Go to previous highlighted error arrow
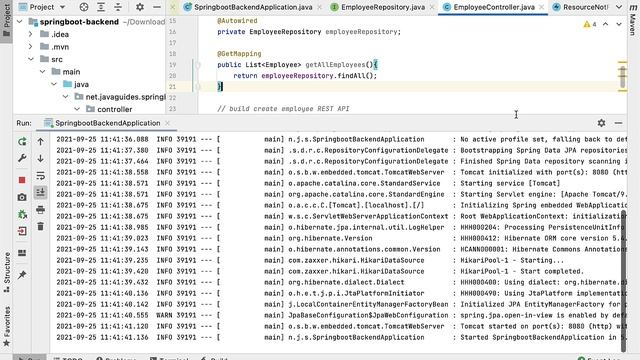 point(606,24)
